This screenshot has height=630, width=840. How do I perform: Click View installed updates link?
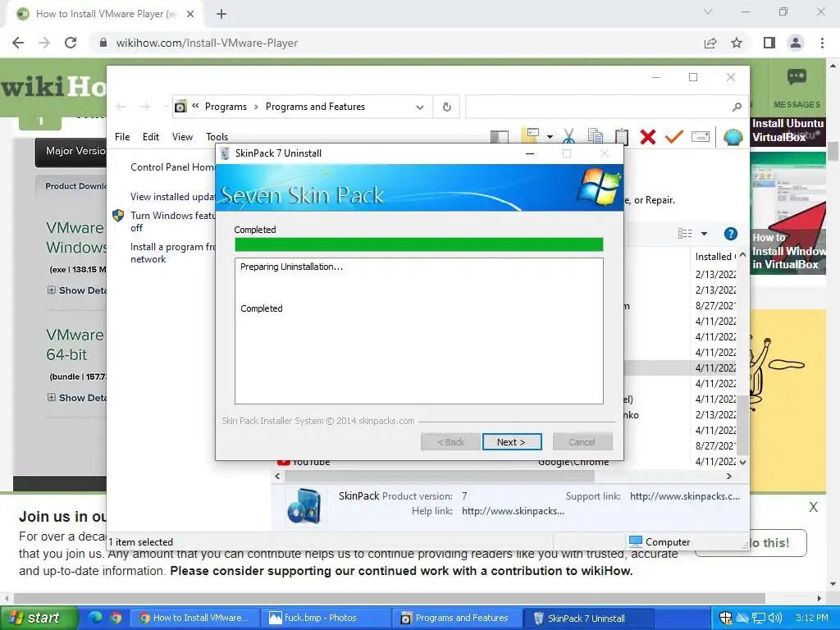point(172,197)
